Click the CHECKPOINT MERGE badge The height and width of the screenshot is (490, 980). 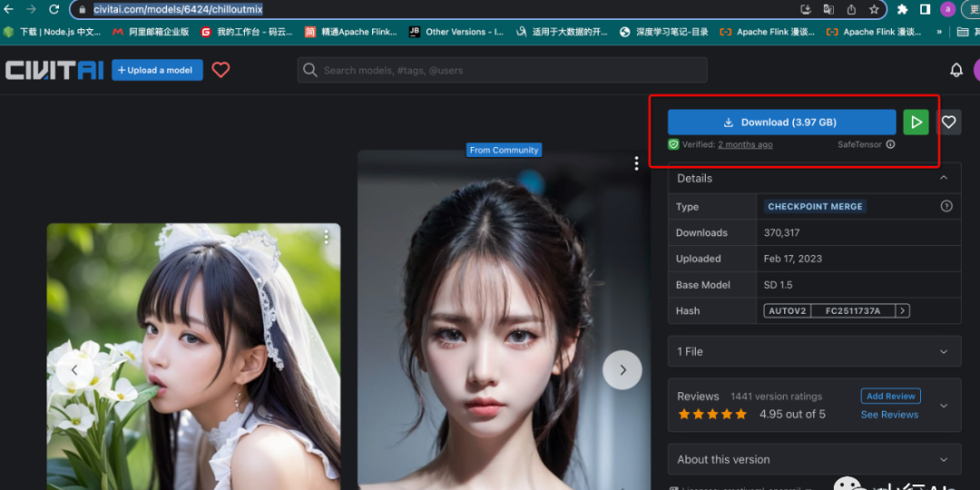point(815,206)
